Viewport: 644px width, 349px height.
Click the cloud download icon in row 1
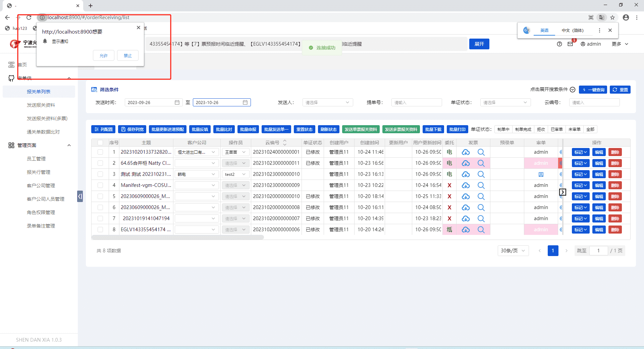[x=466, y=152]
